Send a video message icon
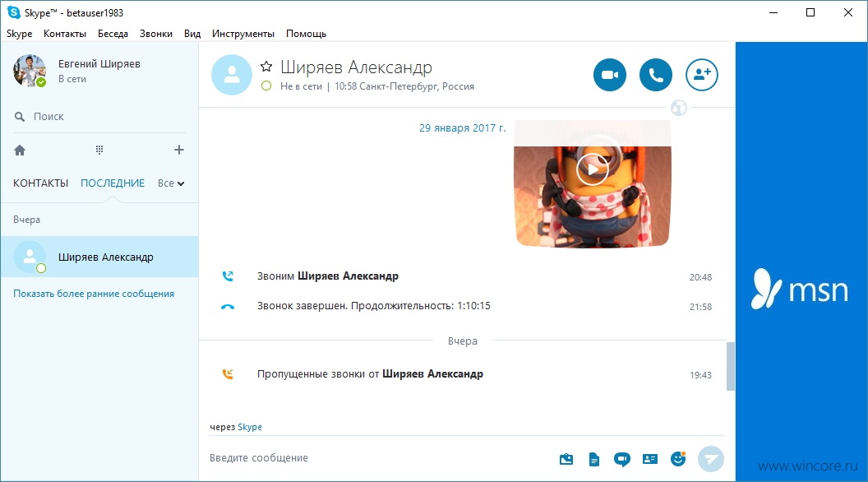Image resolution: width=868 pixels, height=482 pixels. pos(621,459)
